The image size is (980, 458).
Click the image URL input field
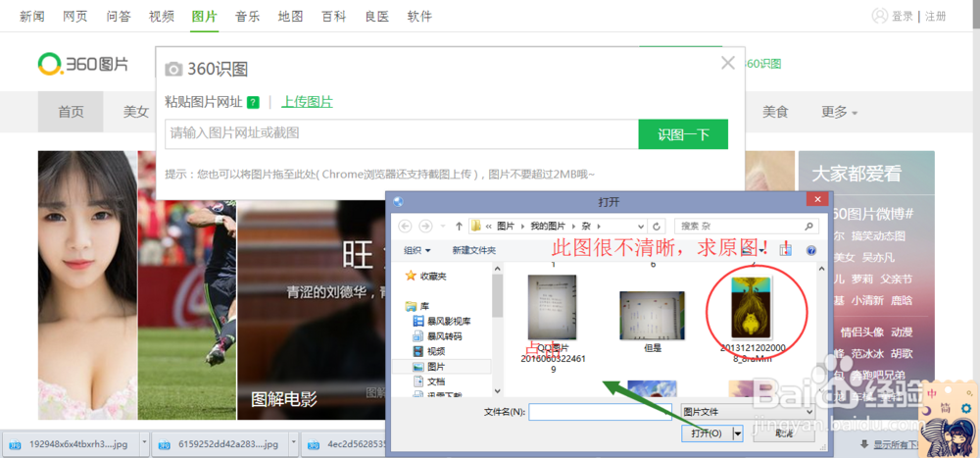[x=402, y=134]
